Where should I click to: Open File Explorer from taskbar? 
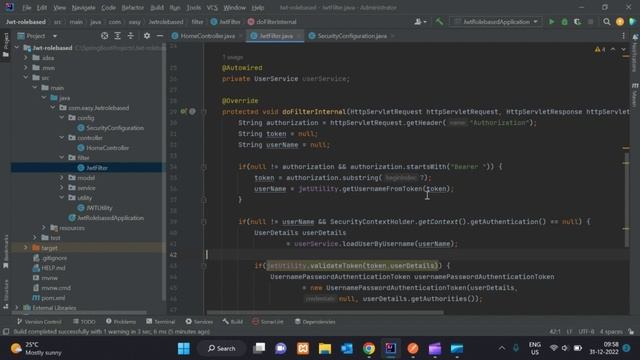click(325, 349)
